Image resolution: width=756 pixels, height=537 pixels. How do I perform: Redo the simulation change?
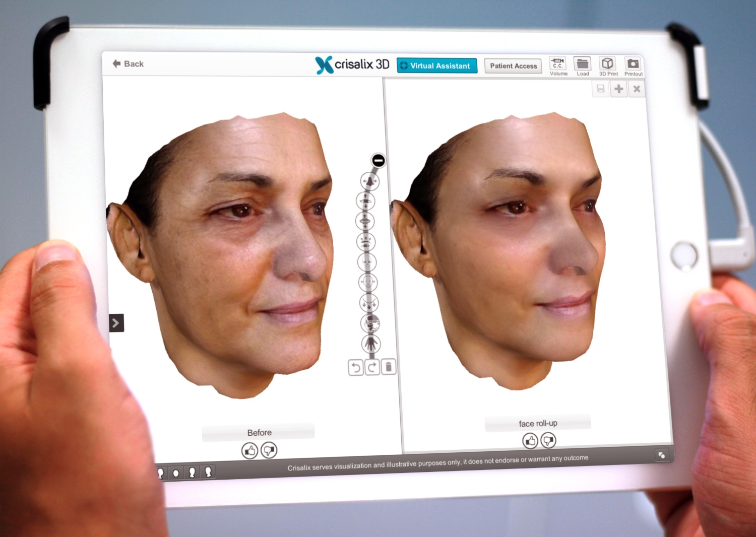[372, 368]
